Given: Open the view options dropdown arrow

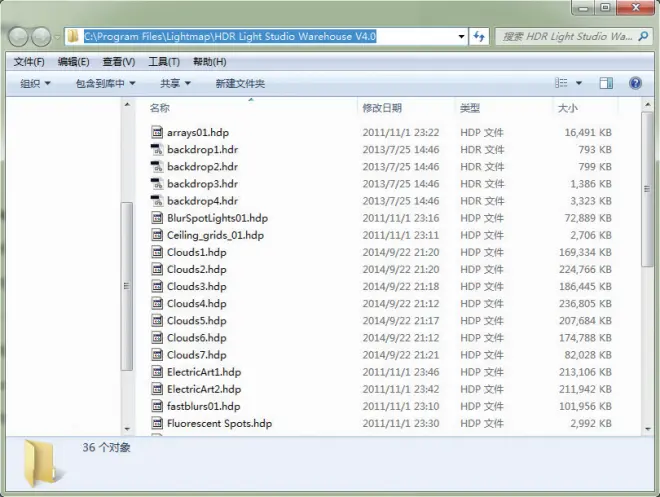Looking at the screenshot, I should [579, 83].
